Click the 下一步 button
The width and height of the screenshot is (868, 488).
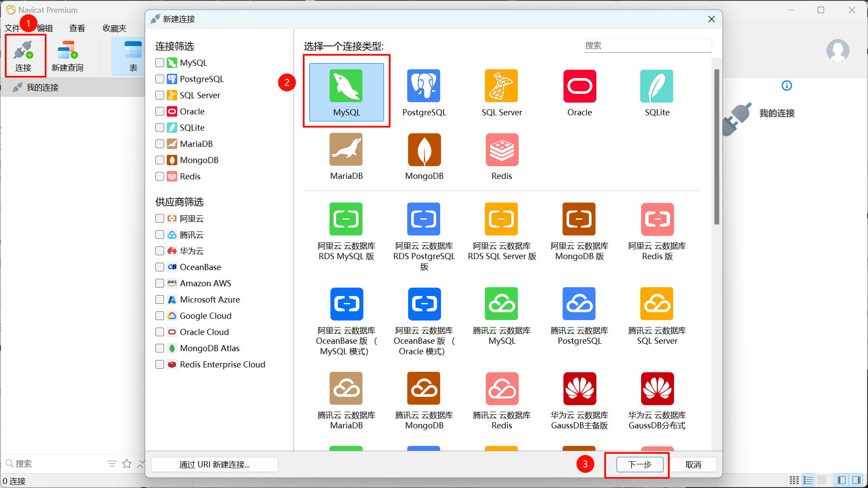[639, 464]
